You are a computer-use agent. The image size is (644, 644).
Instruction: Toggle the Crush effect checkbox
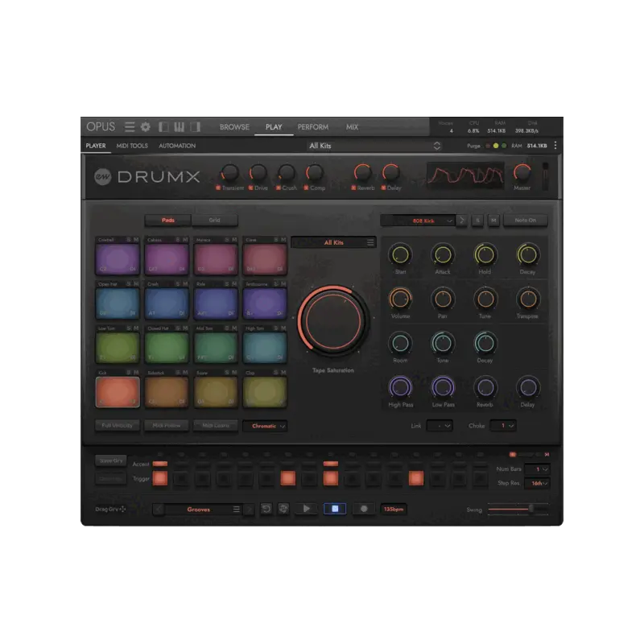279,188
